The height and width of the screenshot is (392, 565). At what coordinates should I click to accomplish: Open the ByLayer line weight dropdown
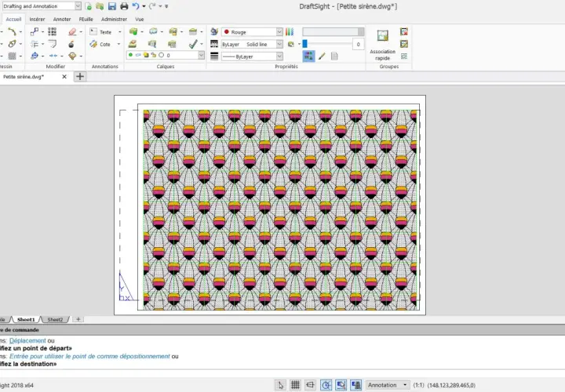[252, 56]
